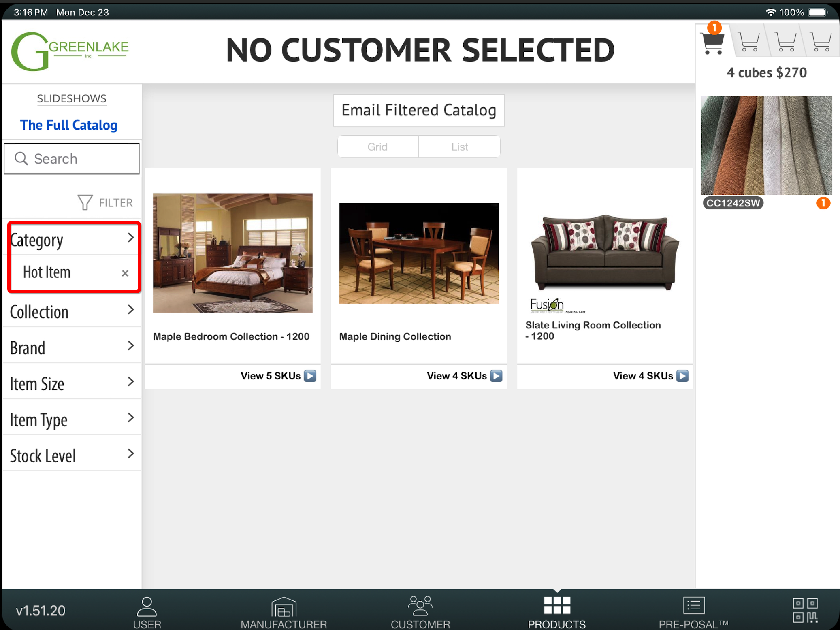Open The Full Catalog link
Viewport: 840px width, 630px height.
click(x=69, y=125)
